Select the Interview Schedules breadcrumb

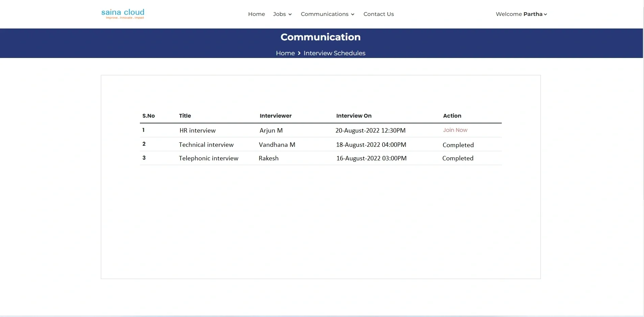[x=334, y=53]
